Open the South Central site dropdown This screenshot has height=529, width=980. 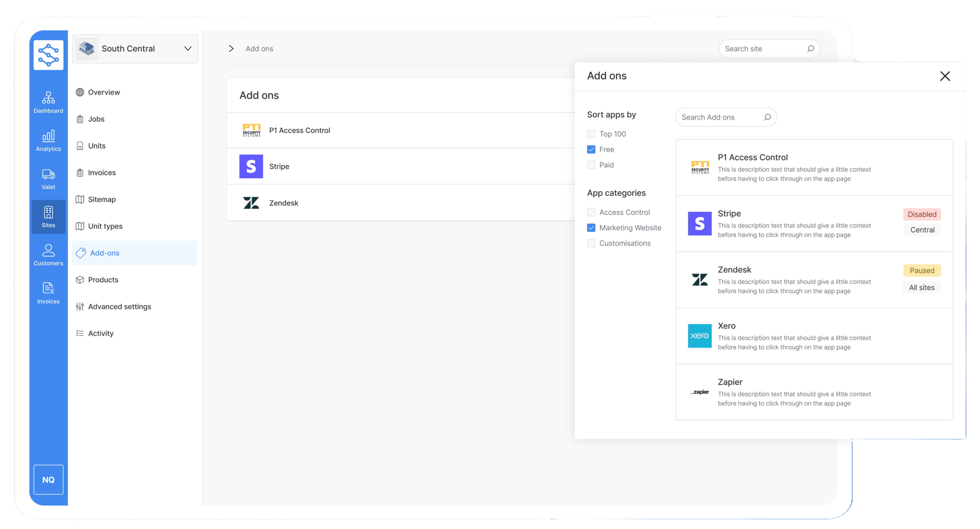click(135, 49)
